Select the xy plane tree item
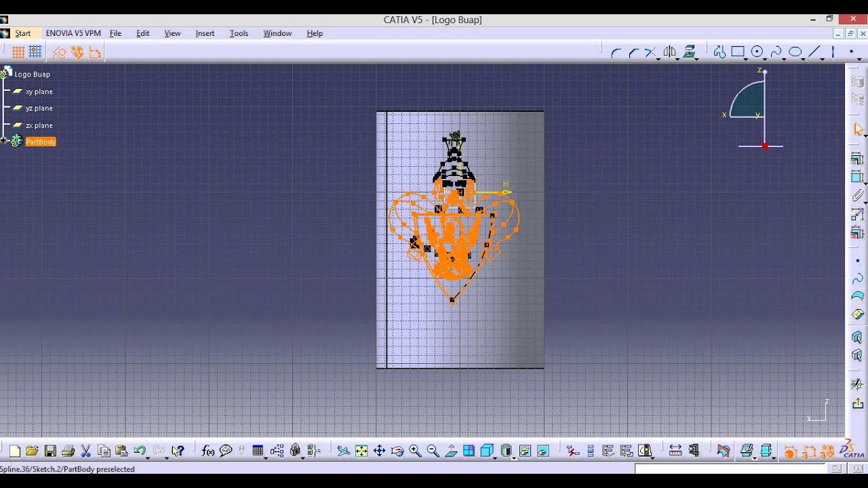This screenshot has width=868, height=488. pyautogui.click(x=39, y=91)
